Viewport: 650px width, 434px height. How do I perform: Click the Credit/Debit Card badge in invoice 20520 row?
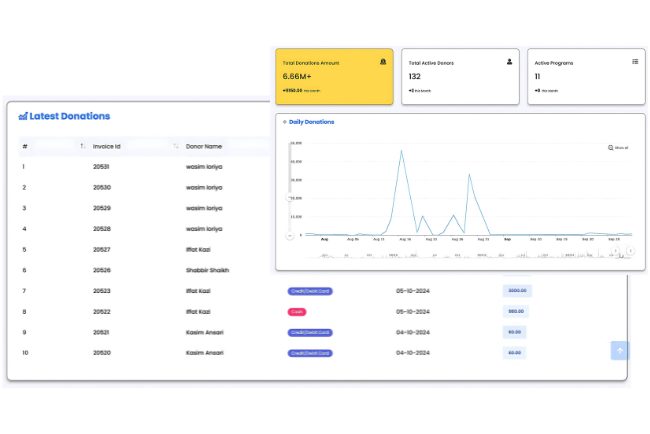pos(310,353)
